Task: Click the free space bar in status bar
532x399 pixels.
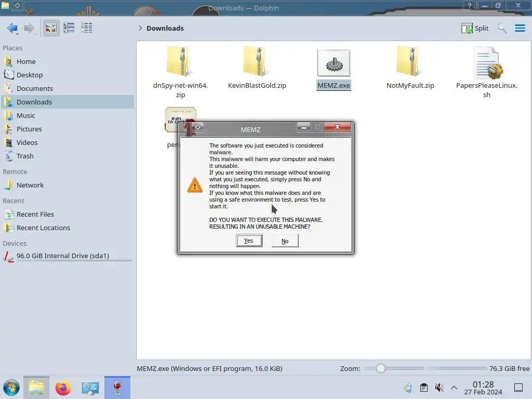Action: [x=457, y=368]
